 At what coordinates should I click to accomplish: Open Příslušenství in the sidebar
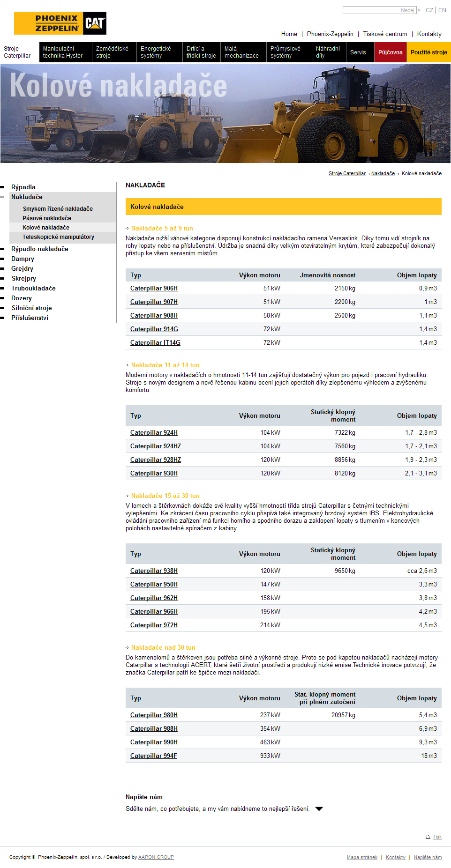[30, 318]
